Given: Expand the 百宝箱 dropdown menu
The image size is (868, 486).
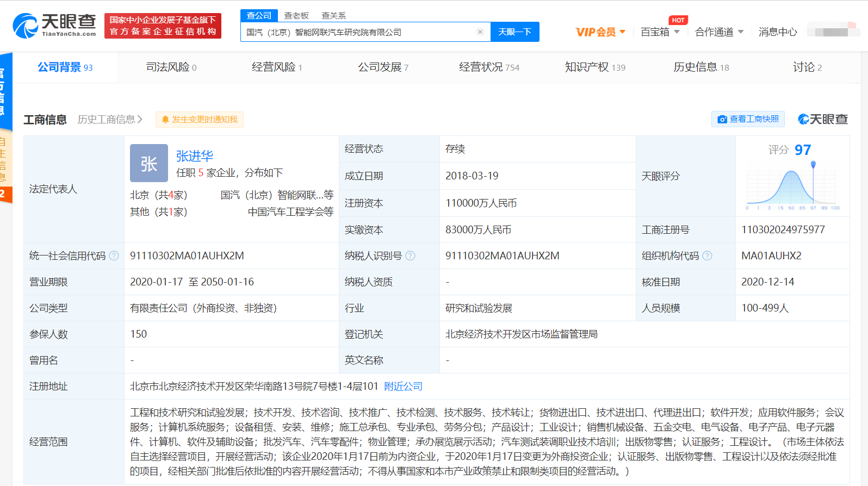Looking at the screenshot, I should 660,32.
